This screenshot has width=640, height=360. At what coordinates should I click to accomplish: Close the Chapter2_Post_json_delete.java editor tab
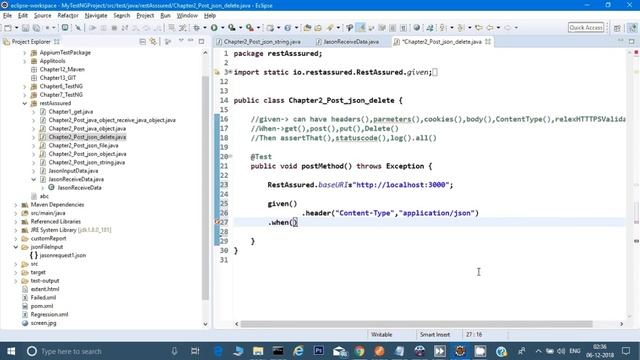(488, 42)
